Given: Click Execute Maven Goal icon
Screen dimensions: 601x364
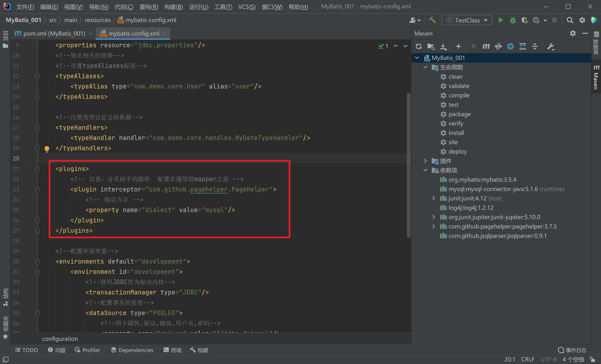Looking at the screenshot, I should point(486,46).
